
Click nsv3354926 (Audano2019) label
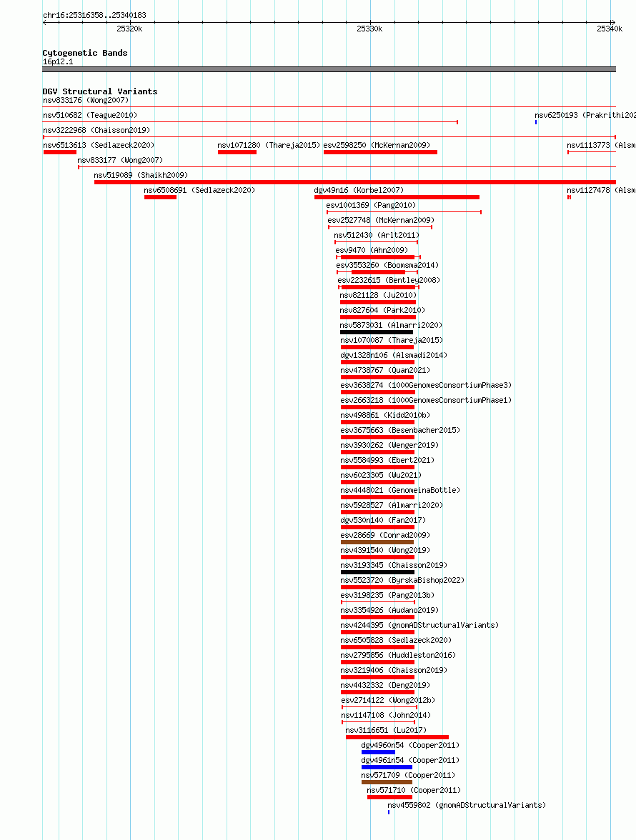389,610
